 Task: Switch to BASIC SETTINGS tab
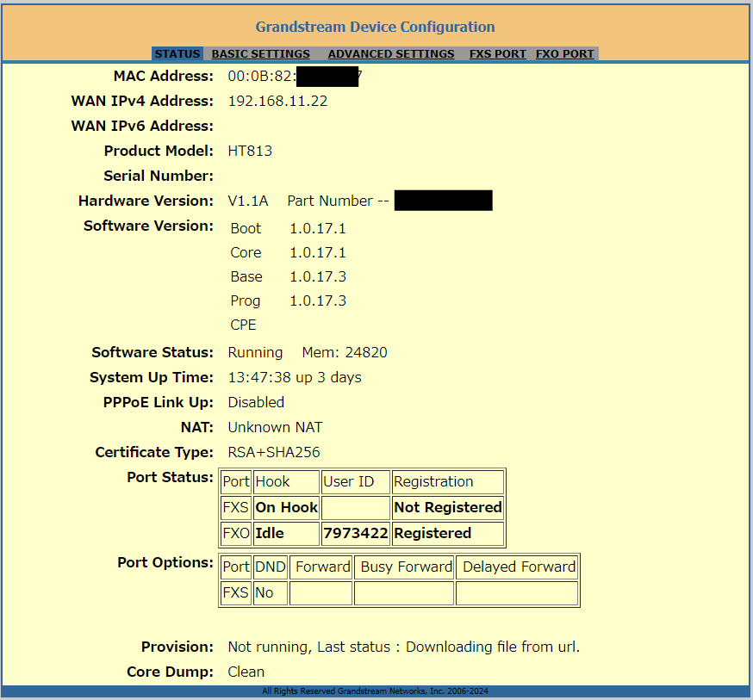[x=261, y=53]
